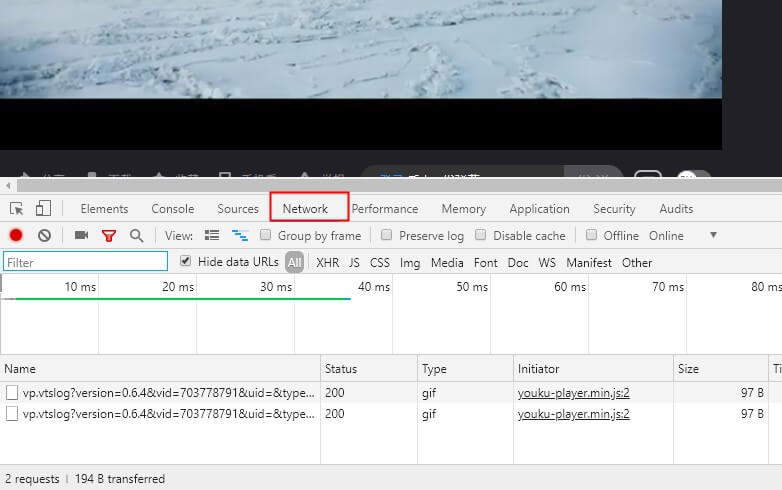
Task: Open the Memory tab
Action: tap(464, 209)
